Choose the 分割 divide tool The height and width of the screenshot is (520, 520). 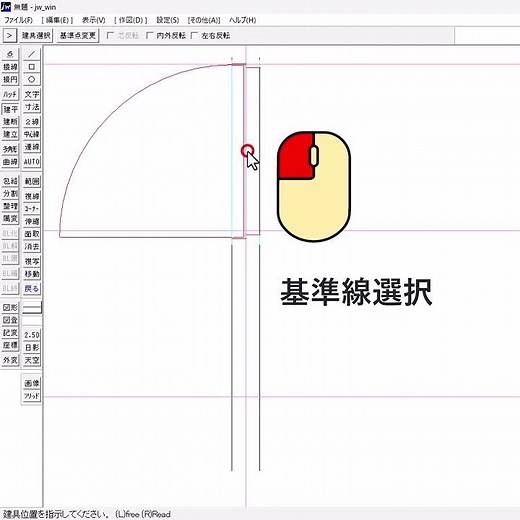(x=10, y=194)
